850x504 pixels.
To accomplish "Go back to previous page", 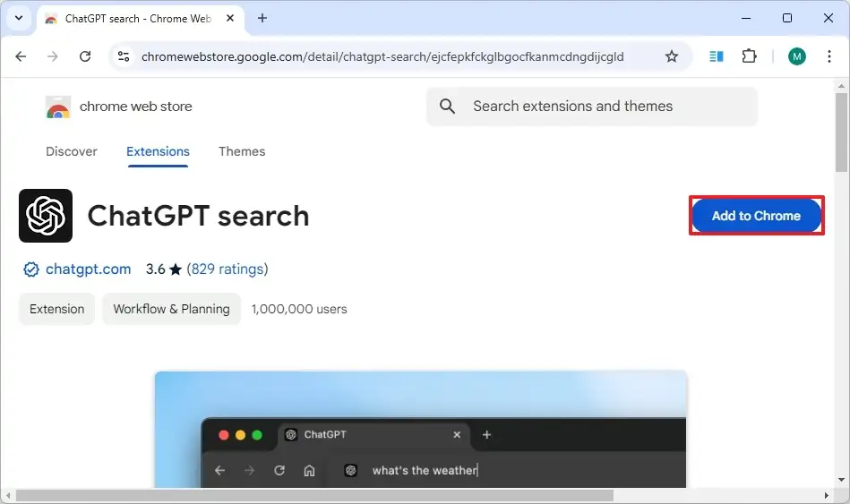I will (x=21, y=56).
